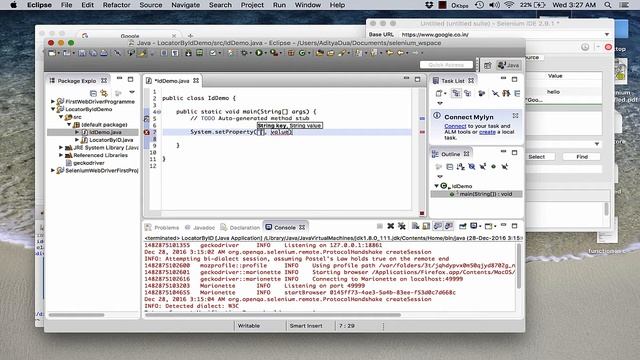Image resolution: width=640 pixels, height=360 pixels.
Task: Open the Source menu
Action: click(x=151, y=5)
